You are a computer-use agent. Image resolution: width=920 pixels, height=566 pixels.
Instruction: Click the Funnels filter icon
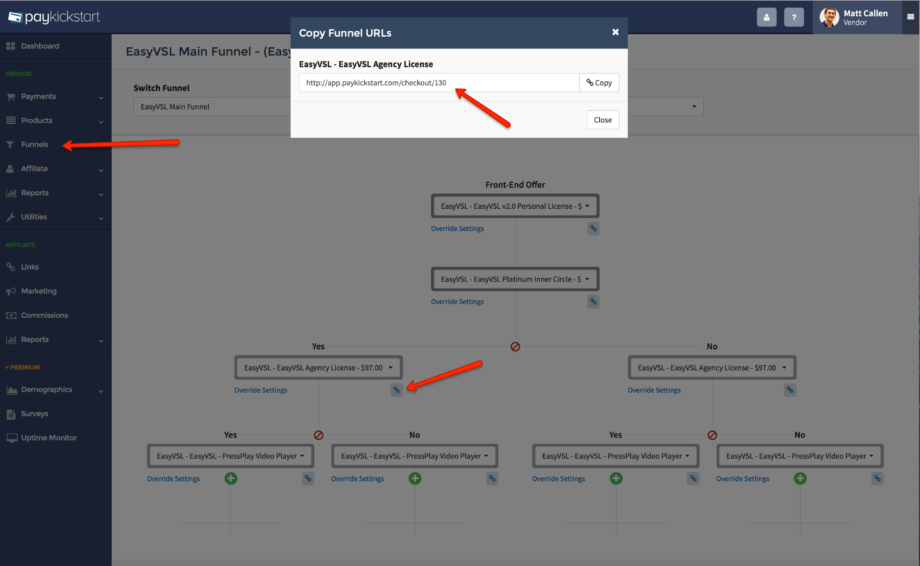(x=10, y=144)
